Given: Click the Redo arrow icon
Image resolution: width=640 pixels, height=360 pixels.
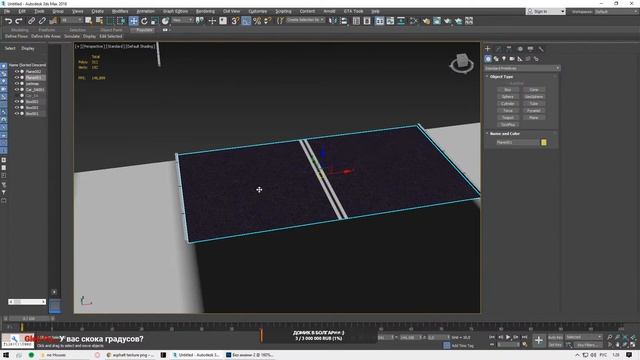Looking at the screenshot, I should tap(19, 21).
